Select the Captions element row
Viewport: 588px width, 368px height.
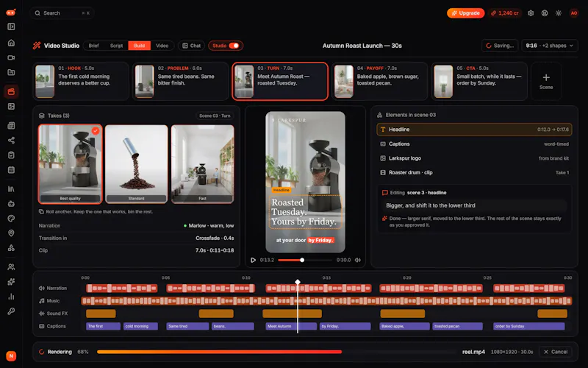(474, 144)
